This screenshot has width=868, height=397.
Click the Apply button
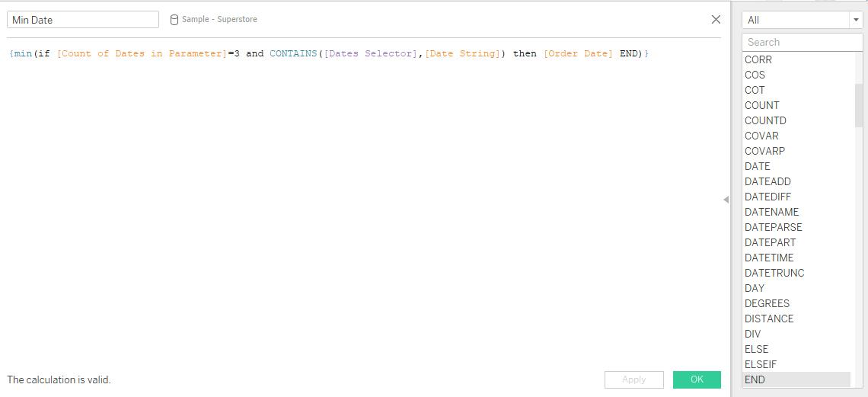click(633, 379)
